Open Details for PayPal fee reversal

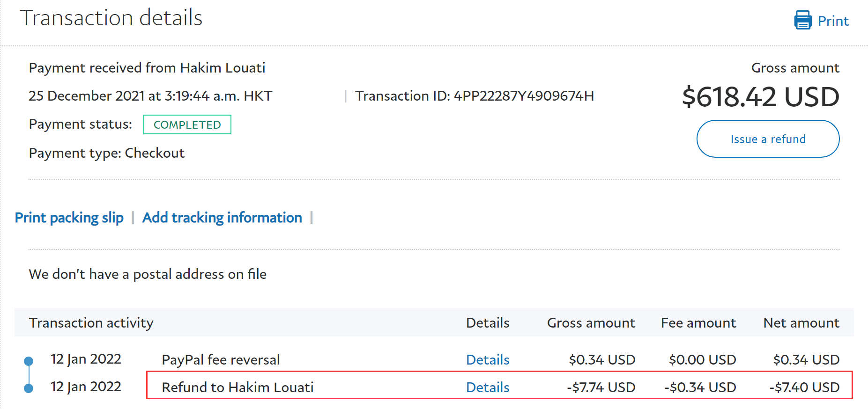click(488, 359)
